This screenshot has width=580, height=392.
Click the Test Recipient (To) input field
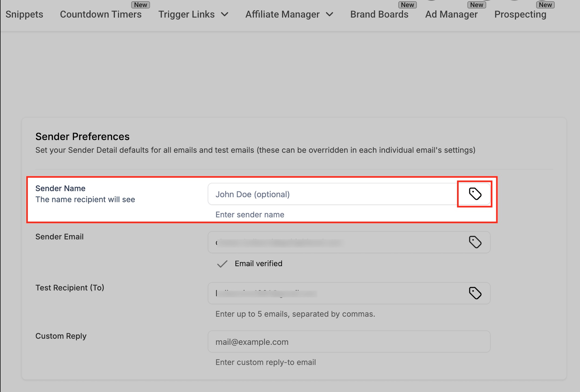click(332, 293)
